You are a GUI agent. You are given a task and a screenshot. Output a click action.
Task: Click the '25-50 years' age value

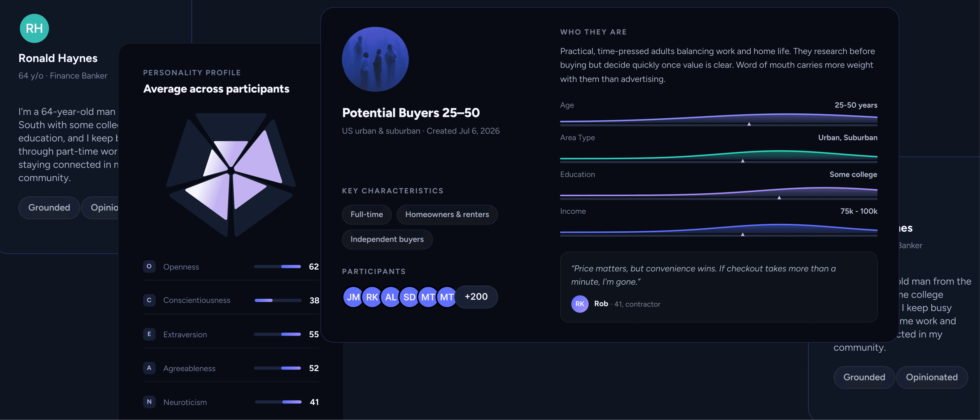[856, 105]
